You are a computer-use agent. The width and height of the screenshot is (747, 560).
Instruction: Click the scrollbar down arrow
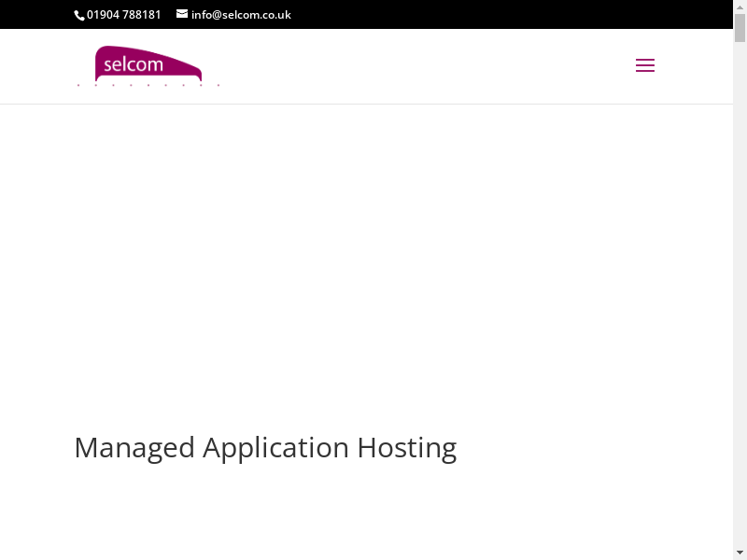click(x=740, y=553)
